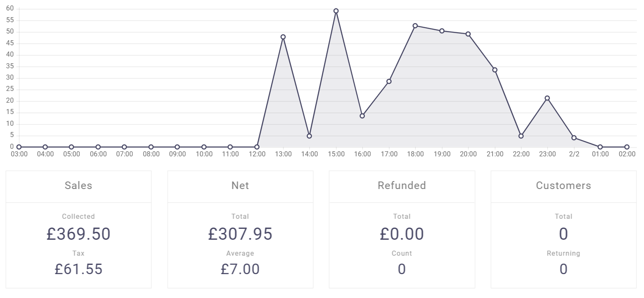Click the data point for 19:00

coord(441,31)
